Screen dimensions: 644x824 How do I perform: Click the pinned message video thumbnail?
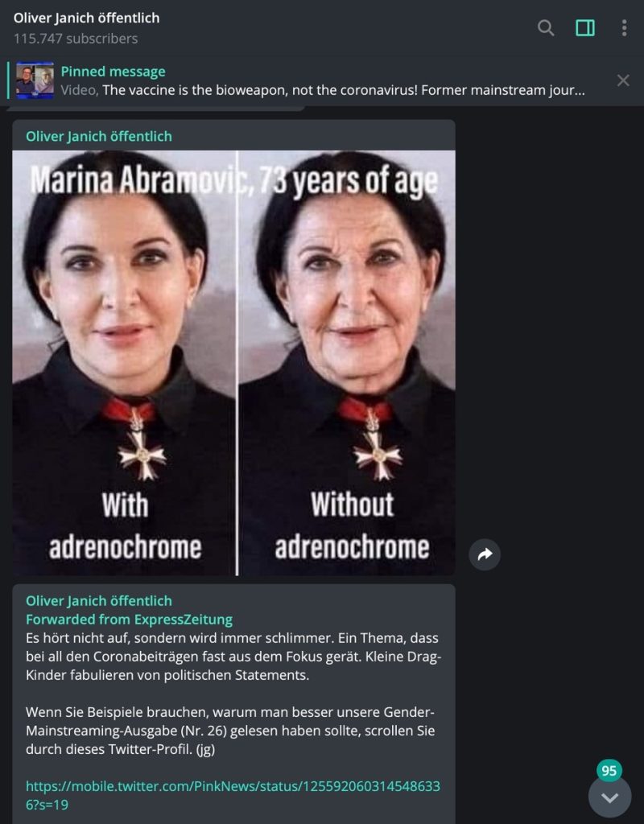click(35, 80)
